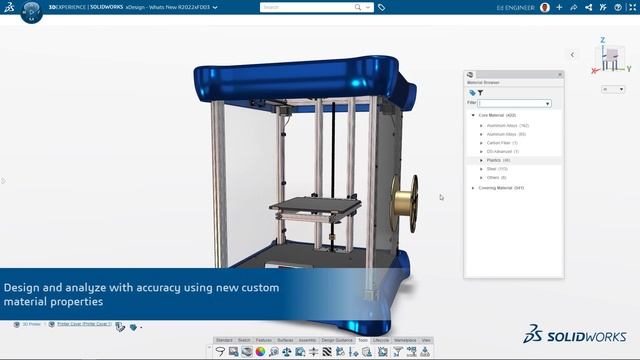The height and width of the screenshot is (360, 640).
Task: Click the tag icon next to search
Action: pyautogui.click(x=381, y=7)
